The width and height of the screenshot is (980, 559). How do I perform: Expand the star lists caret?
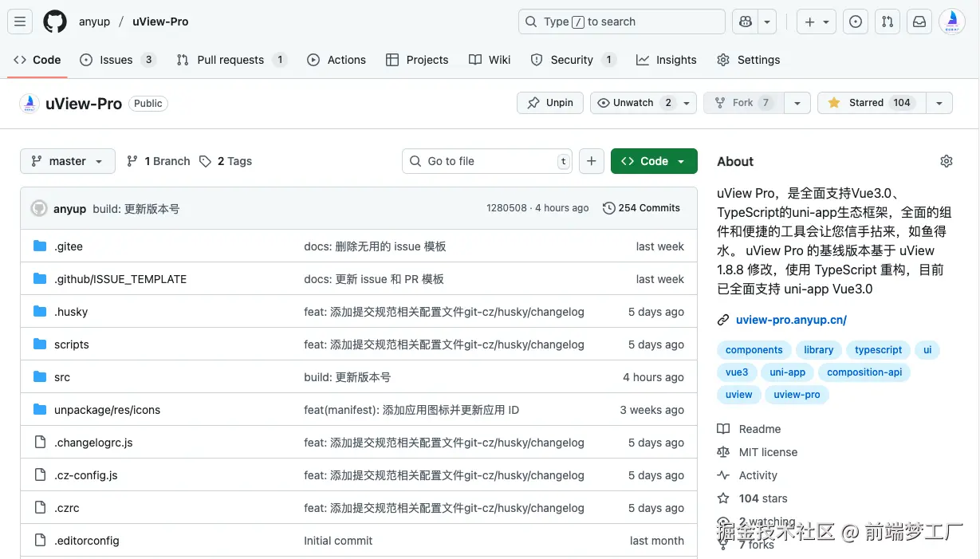pos(939,103)
